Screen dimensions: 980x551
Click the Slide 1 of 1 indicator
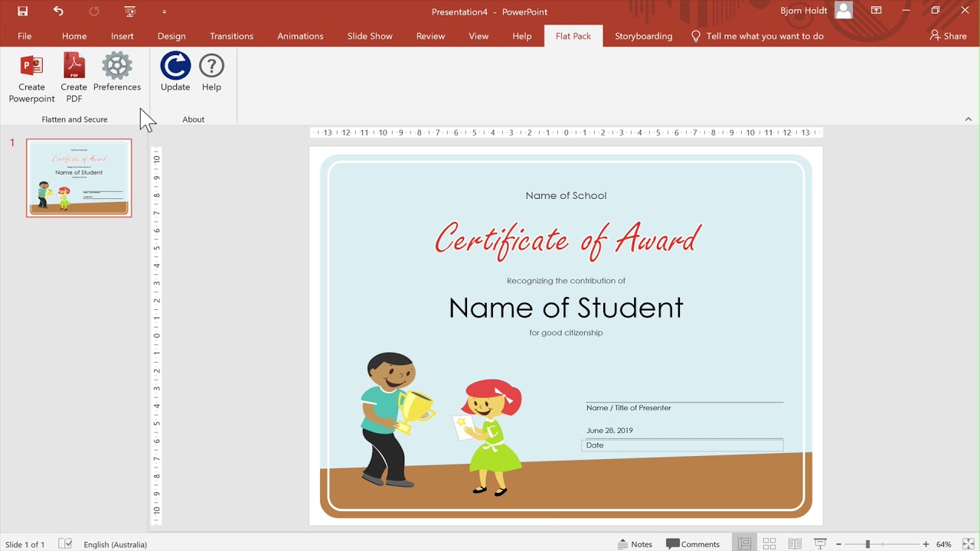tap(25, 544)
